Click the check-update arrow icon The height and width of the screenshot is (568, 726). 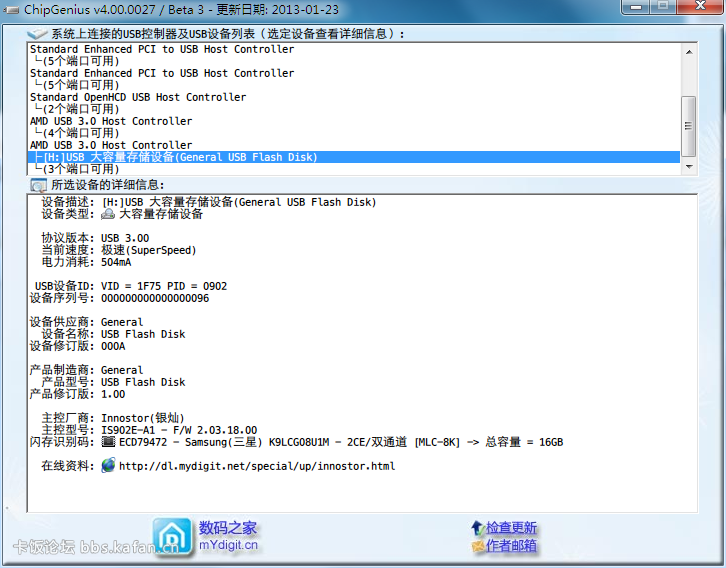[477, 528]
